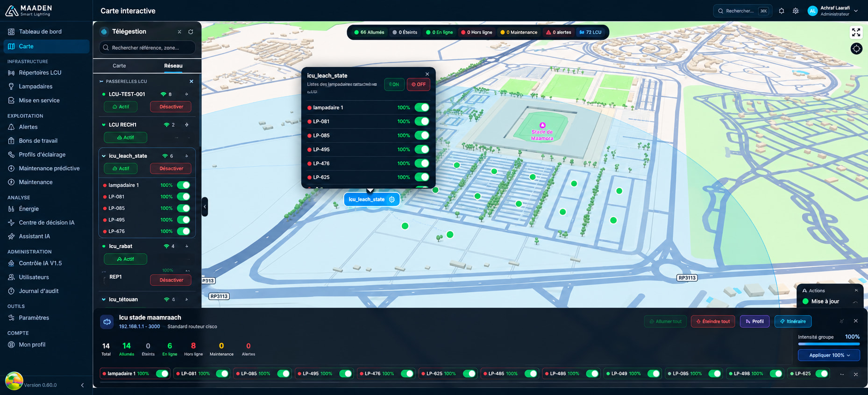Click the Éteindre tout button
This screenshot has height=395, width=868.
713,321
